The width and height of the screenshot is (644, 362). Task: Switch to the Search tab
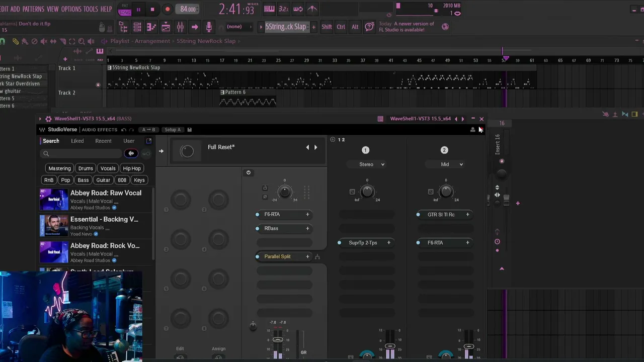tap(51, 141)
